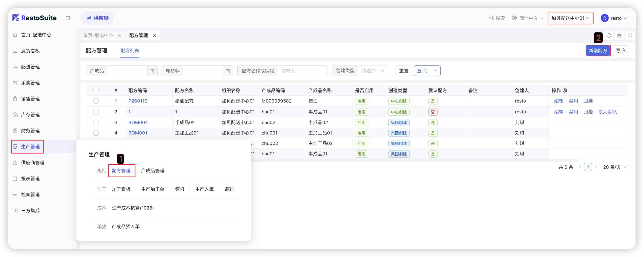
Task: Click the 新增配方 button
Action: click(598, 51)
